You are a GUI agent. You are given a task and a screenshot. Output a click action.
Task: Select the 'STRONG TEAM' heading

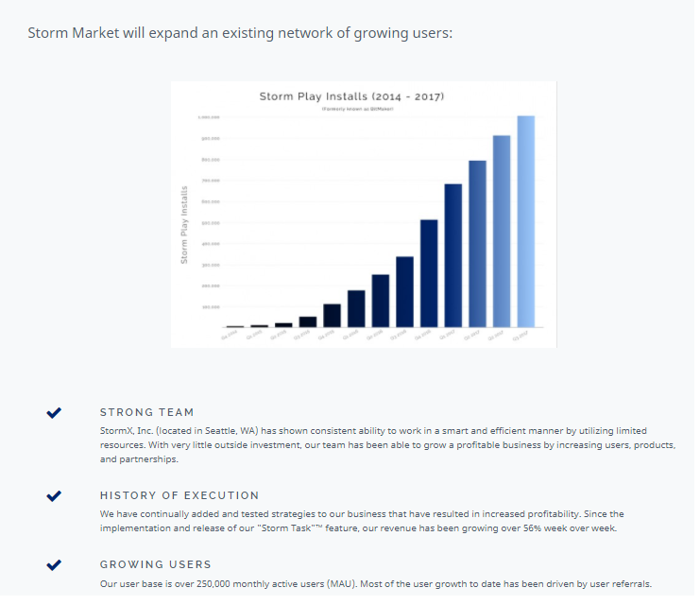point(146,412)
